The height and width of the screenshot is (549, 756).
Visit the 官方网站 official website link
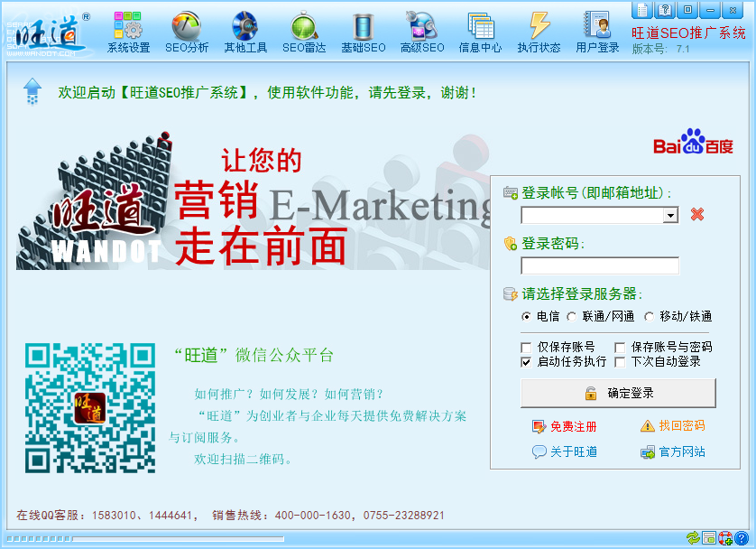pos(682,451)
